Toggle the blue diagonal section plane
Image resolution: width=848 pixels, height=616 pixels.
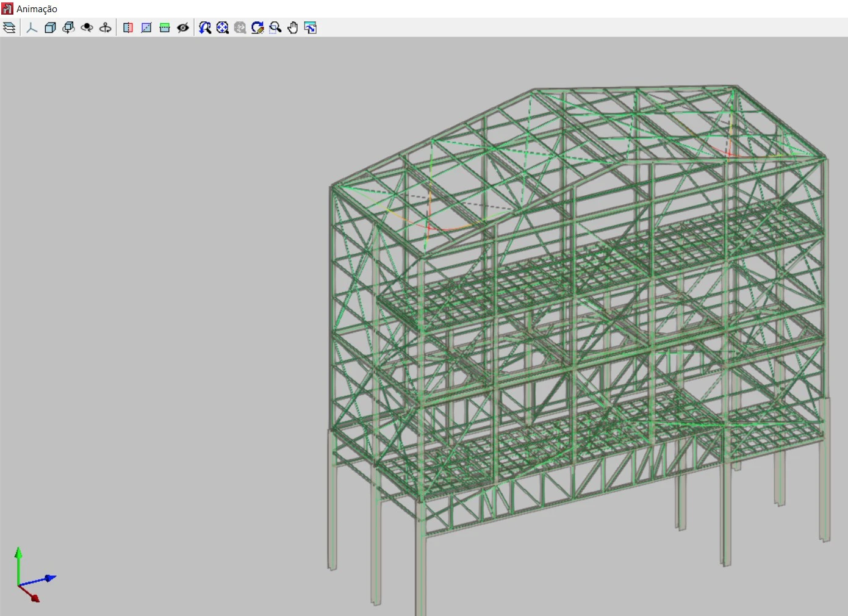point(146,27)
